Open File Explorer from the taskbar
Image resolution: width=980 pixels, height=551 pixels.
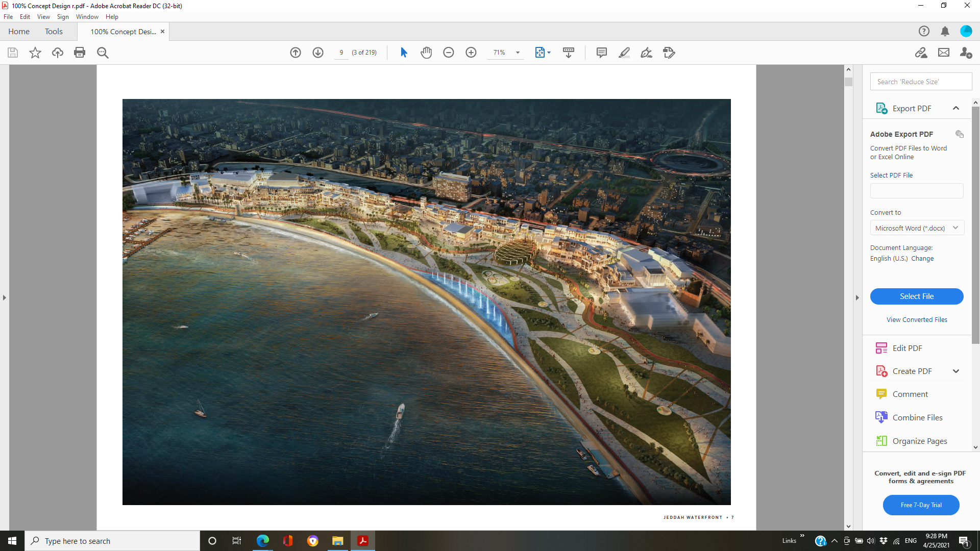pyautogui.click(x=337, y=541)
